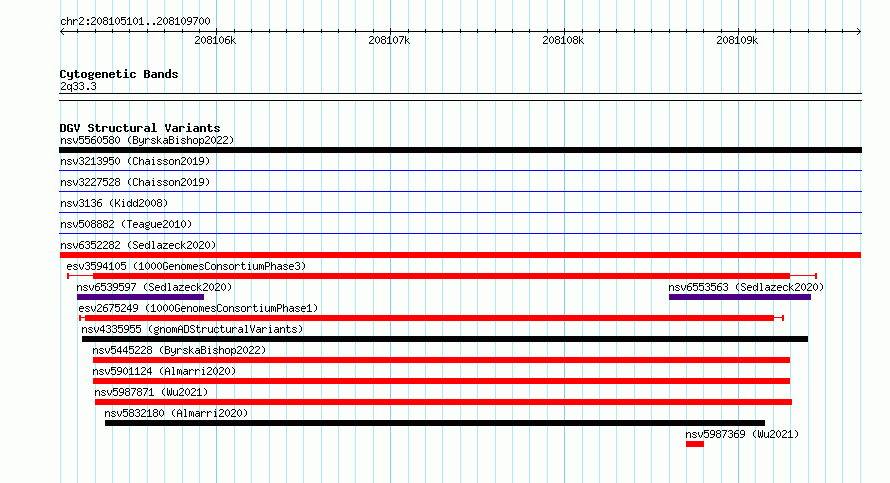Screen dimensions: 890x483
Task: Select the purple nsv6539597 variant bar
Action: (x=140, y=297)
